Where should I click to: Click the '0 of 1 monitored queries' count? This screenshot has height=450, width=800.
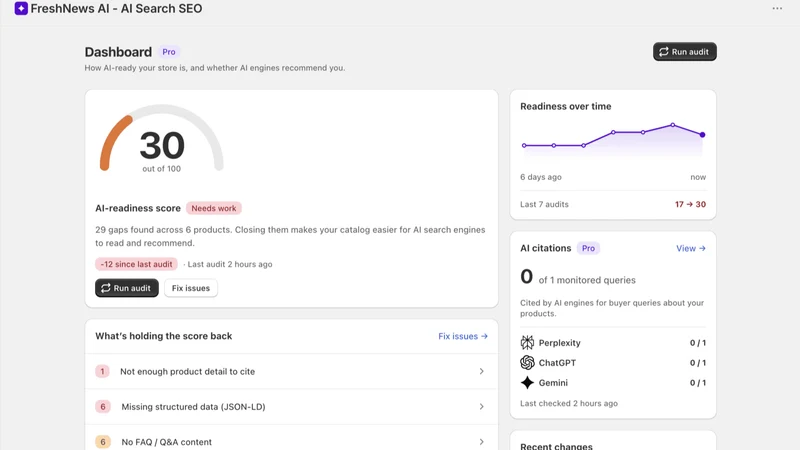pyautogui.click(x=578, y=278)
